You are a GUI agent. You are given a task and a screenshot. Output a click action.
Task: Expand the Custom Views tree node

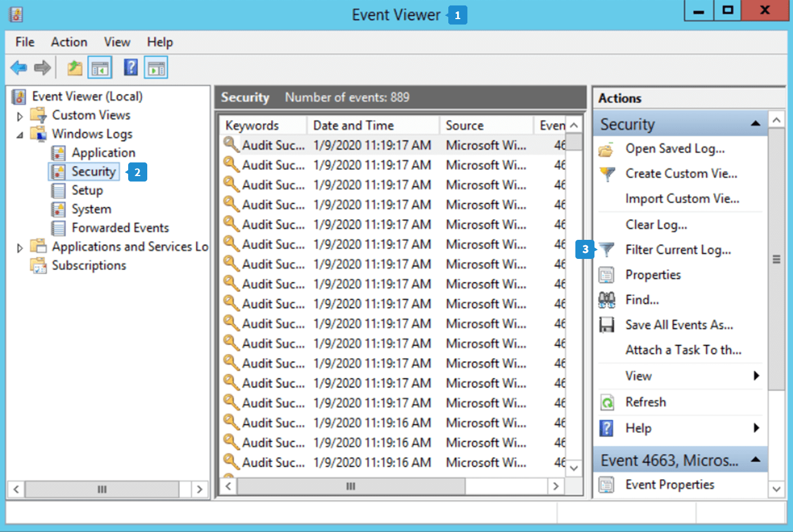pyautogui.click(x=20, y=116)
